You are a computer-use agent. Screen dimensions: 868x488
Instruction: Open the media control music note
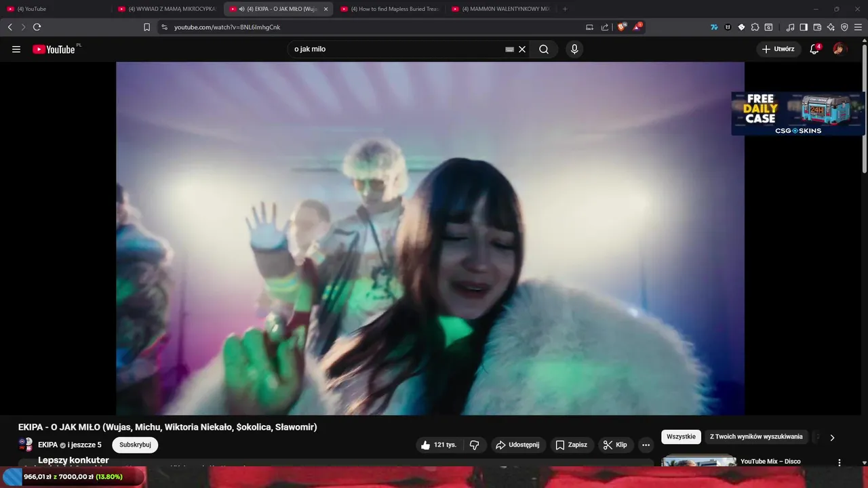(790, 27)
